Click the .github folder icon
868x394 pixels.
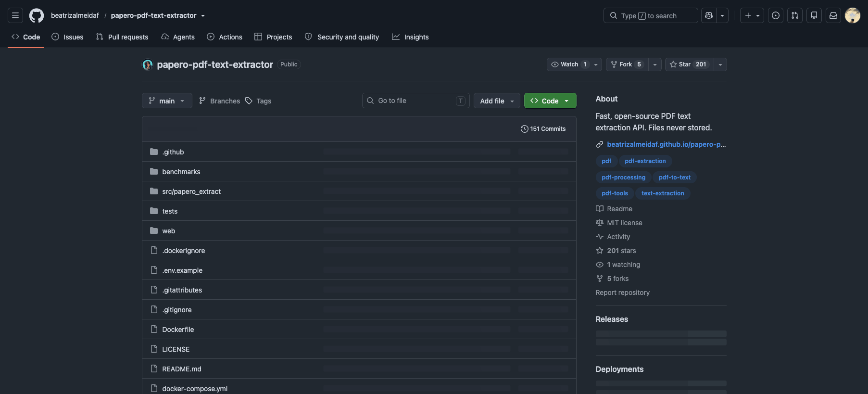(154, 152)
